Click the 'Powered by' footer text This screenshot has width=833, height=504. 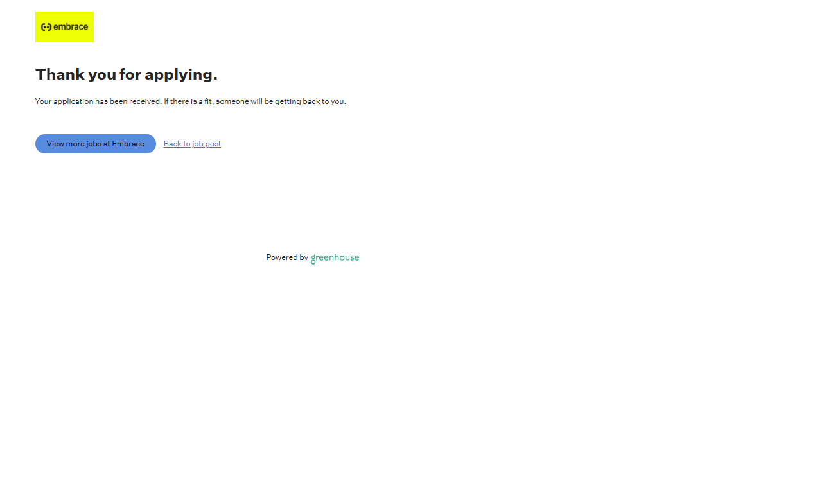pos(287,257)
